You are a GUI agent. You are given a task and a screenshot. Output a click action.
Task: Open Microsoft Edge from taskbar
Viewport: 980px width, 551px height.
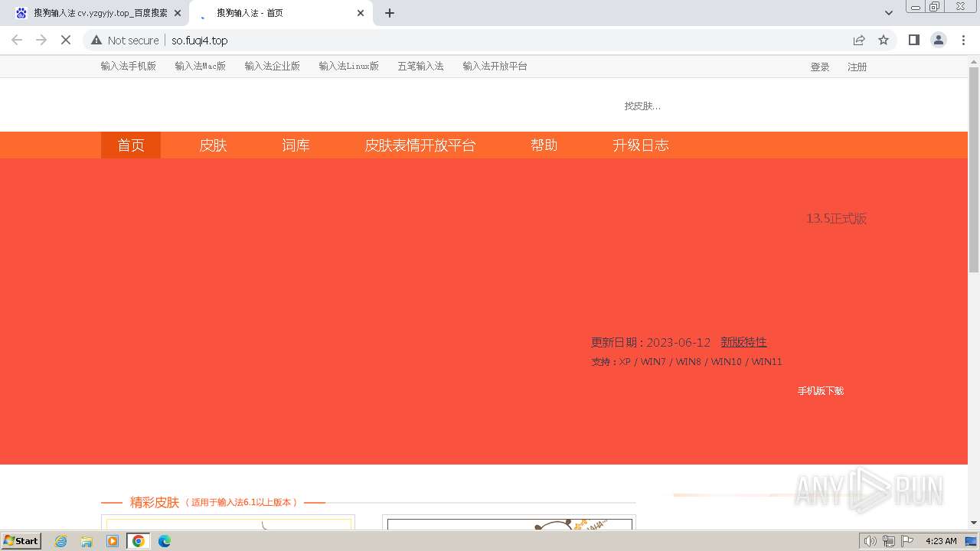click(x=165, y=541)
